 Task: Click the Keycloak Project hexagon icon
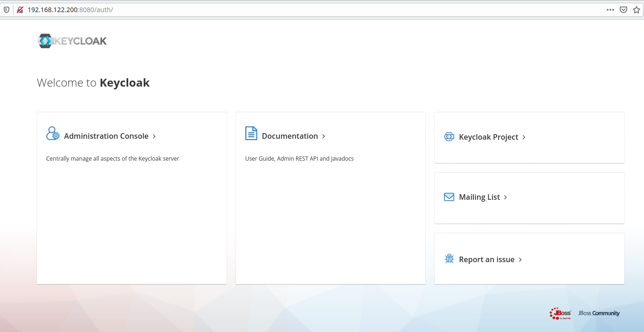pyautogui.click(x=449, y=137)
